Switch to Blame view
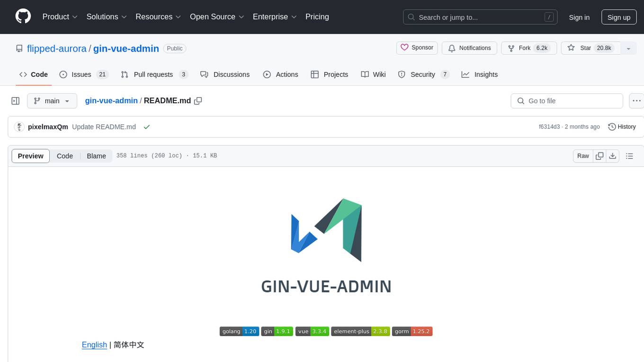 pos(96,156)
